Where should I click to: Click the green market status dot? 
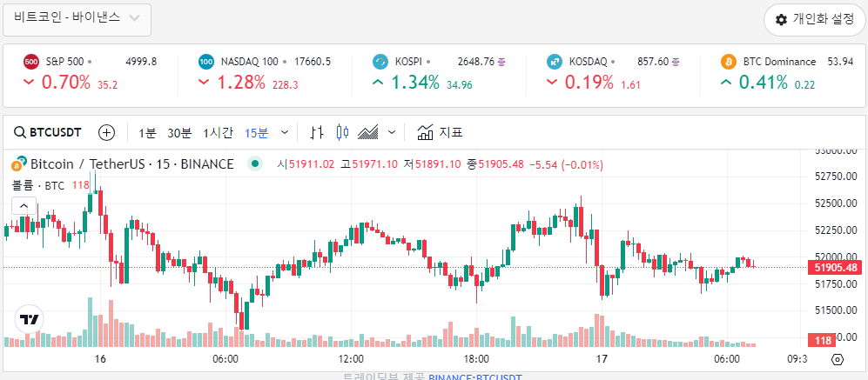click(254, 163)
